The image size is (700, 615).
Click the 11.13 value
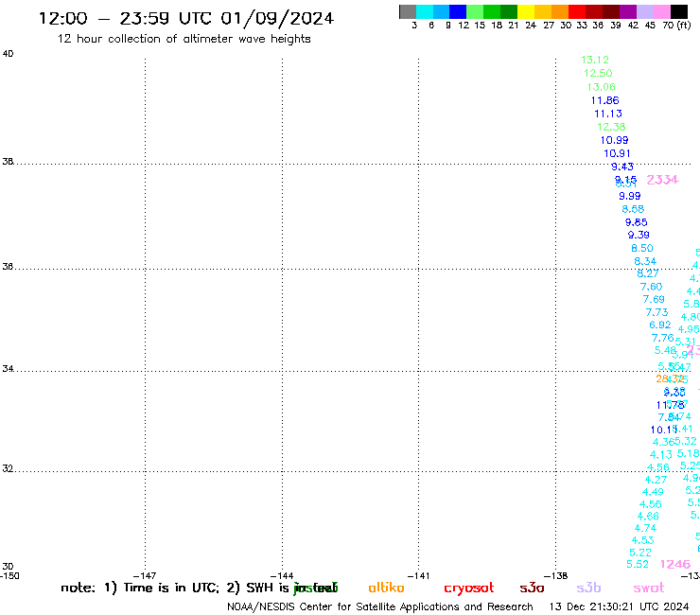[x=608, y=114]
